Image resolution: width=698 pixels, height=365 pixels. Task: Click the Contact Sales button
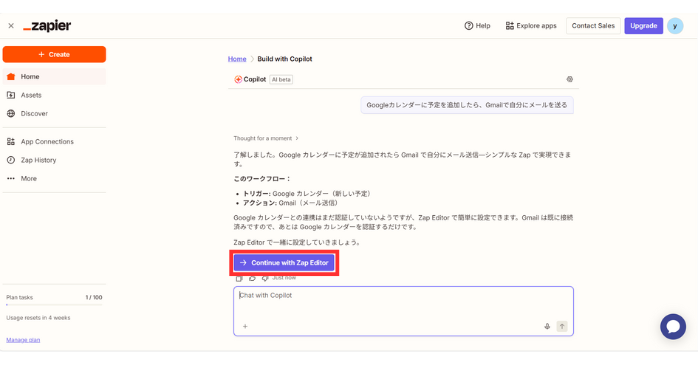[593, 26]
